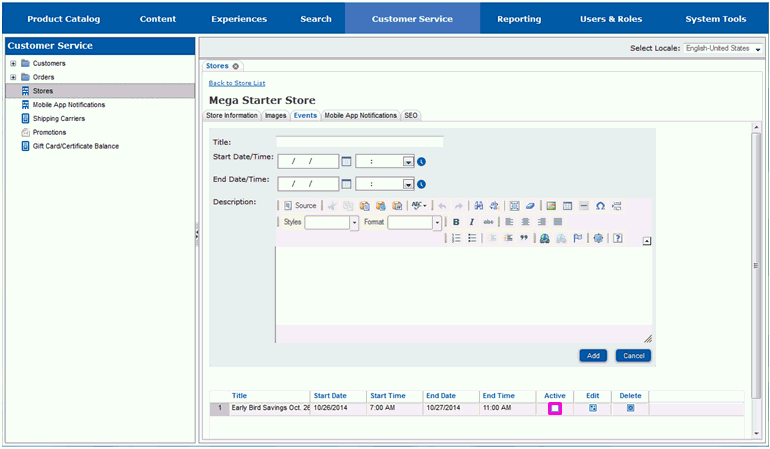The width and height of the screenshot is (770, 449).
Task: Click the Add button
Action: point(593,356)
